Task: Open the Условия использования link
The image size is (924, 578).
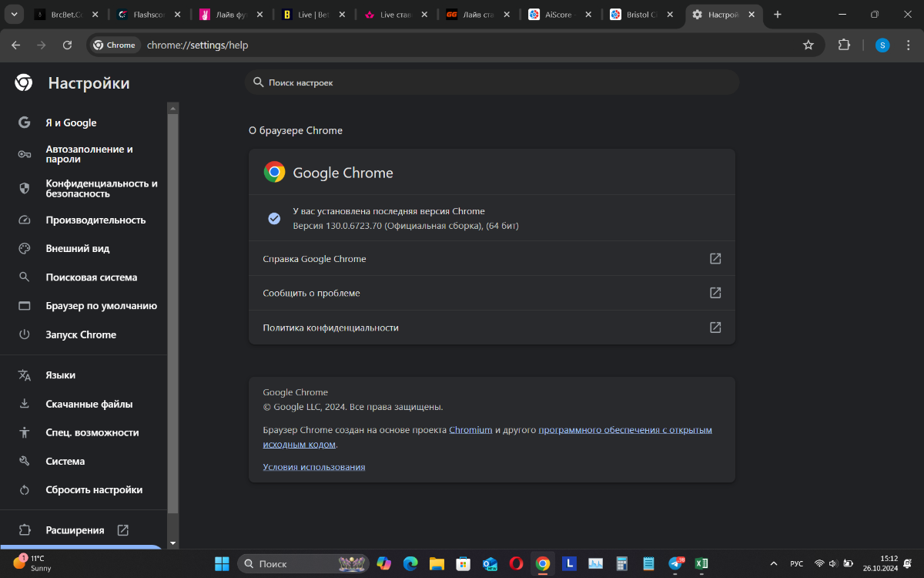Action: click(x=314, y=467)
